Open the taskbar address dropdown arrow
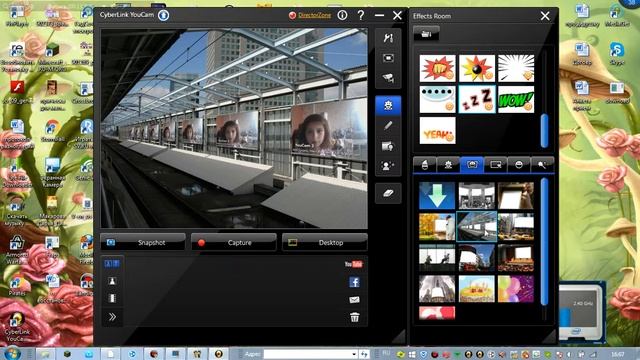The height and width of the screenshot is (360, 640). 354,354
